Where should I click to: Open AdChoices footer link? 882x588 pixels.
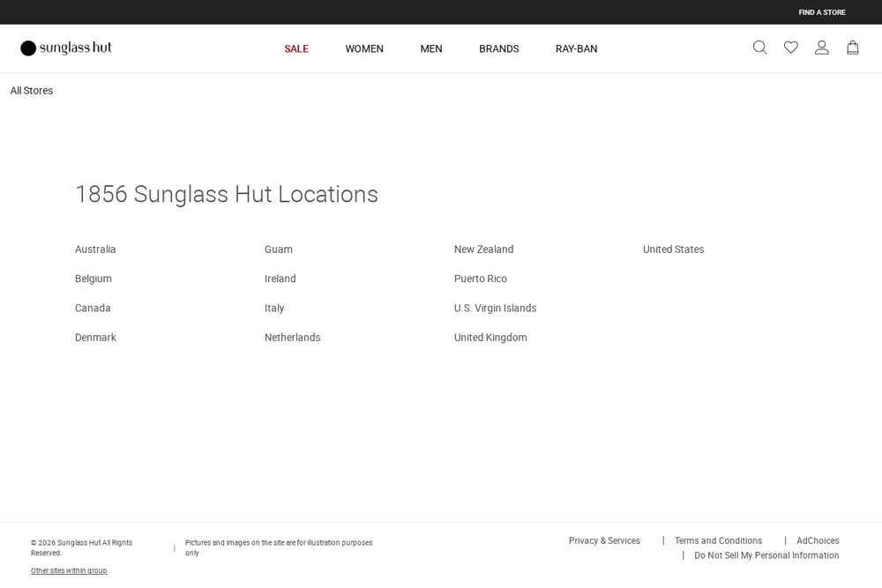pyautogui.click(x=818, y=540)
